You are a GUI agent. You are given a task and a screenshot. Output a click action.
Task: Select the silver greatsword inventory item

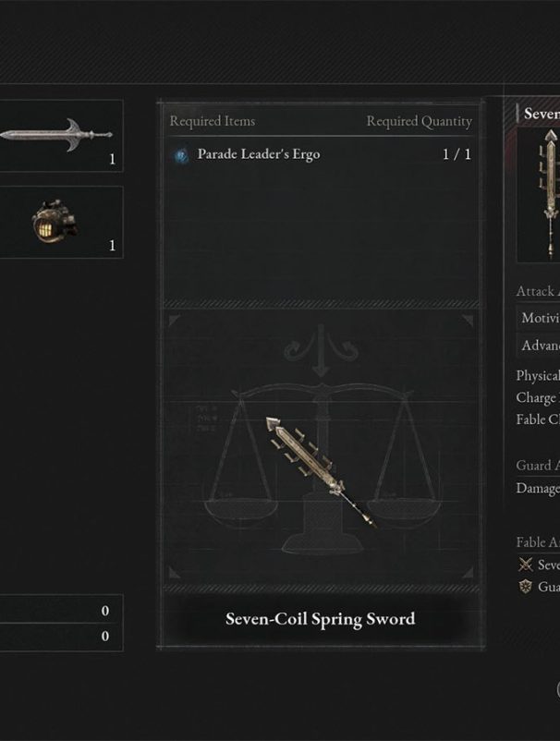point(61,135)
